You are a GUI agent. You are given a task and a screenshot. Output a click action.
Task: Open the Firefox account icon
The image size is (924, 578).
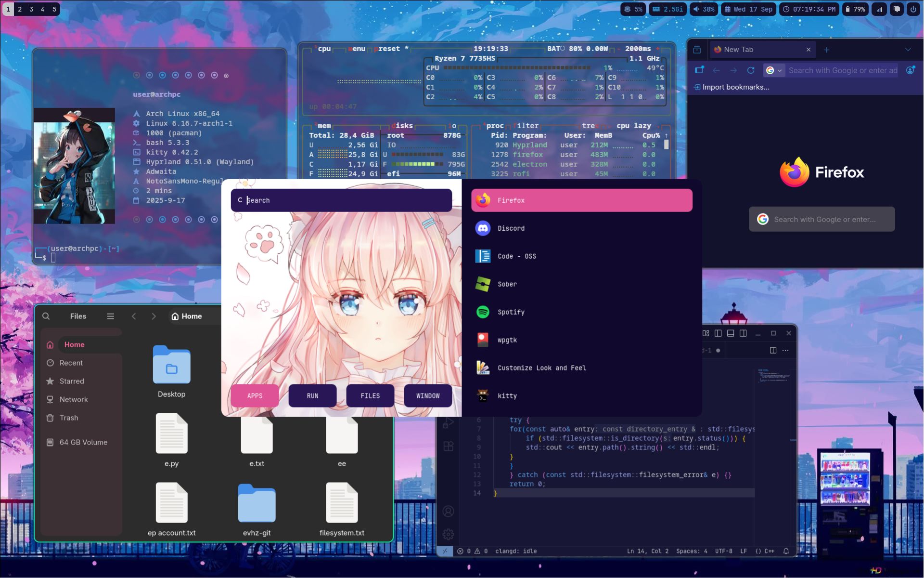[x=910, y=70]
